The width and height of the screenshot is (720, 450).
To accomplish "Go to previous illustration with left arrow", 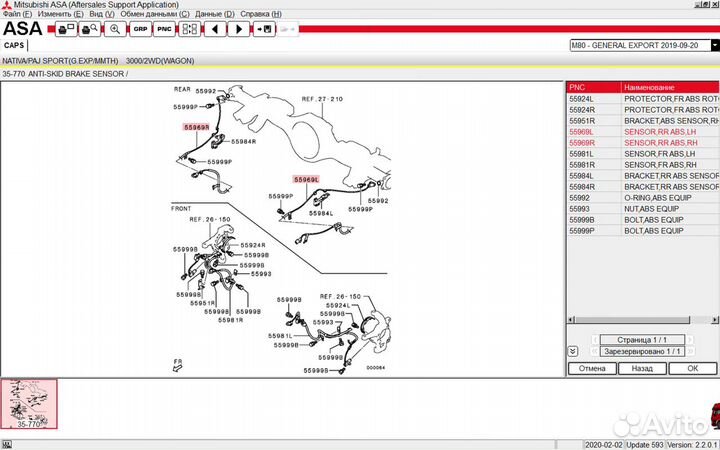I will tap(215, 30).
